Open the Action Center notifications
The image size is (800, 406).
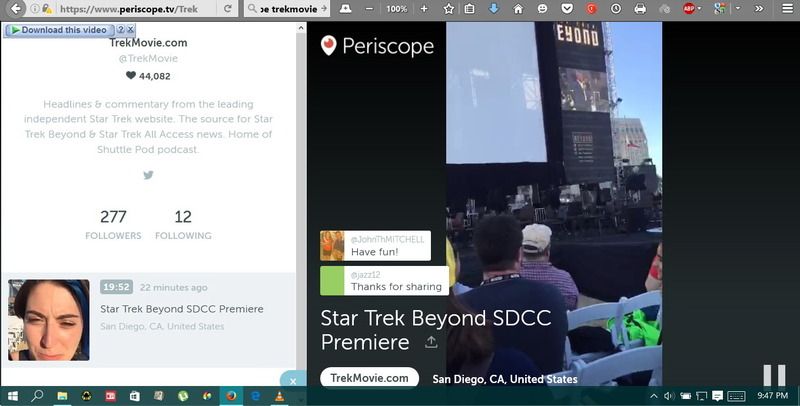pos(717,396)
